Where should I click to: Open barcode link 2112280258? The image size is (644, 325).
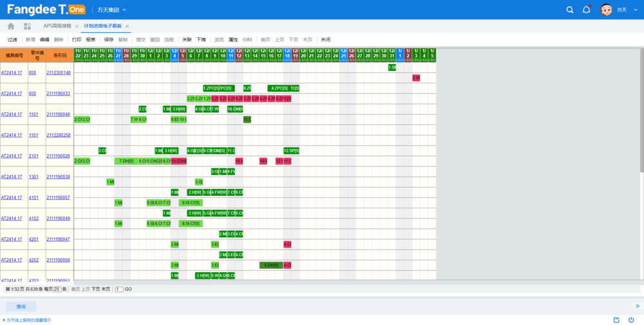pos(59,135)
